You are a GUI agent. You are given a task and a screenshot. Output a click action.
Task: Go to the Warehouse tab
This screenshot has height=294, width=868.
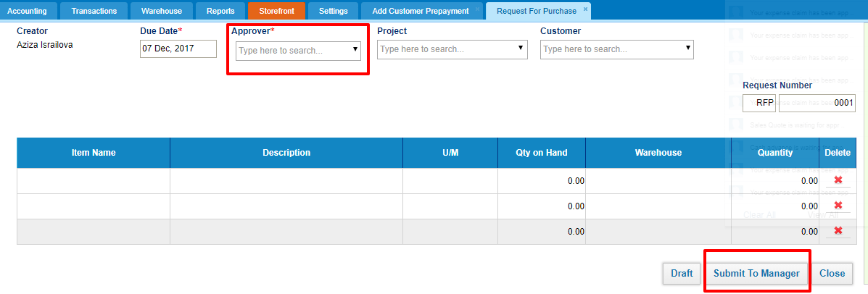pos(162,11)
